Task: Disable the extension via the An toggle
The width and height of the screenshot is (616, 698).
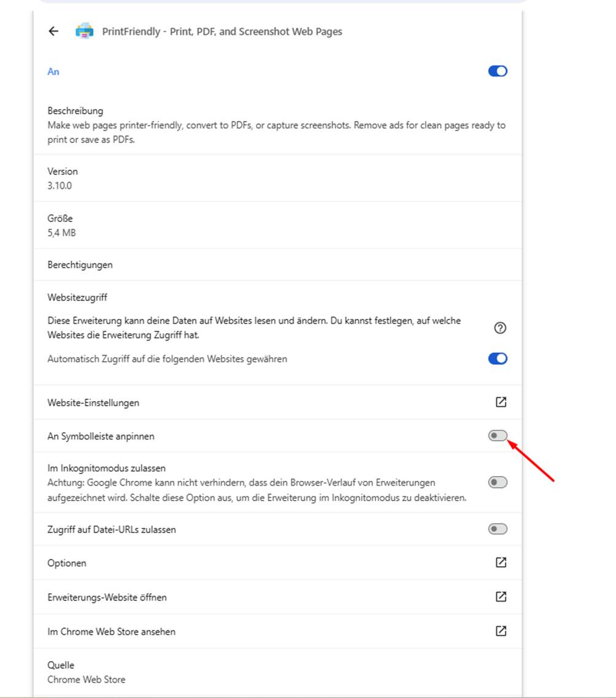Action: pos(498,71)
